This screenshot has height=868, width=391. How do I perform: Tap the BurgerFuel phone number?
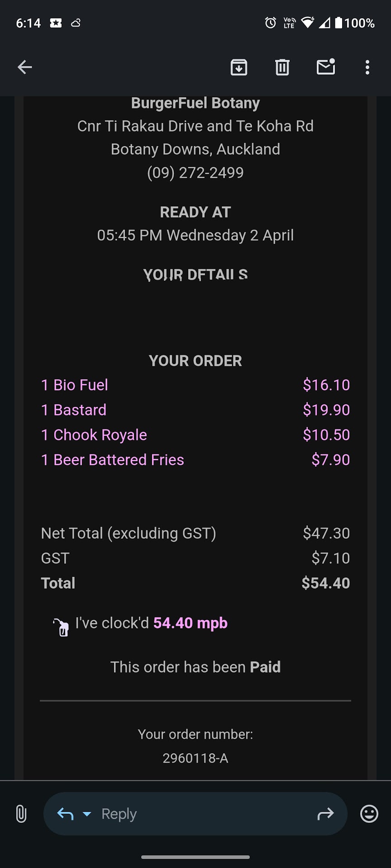[x=195, y=173]
